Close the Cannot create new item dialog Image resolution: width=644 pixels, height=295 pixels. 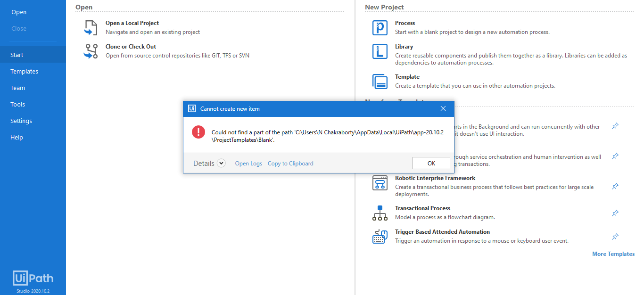coord(443,108)
